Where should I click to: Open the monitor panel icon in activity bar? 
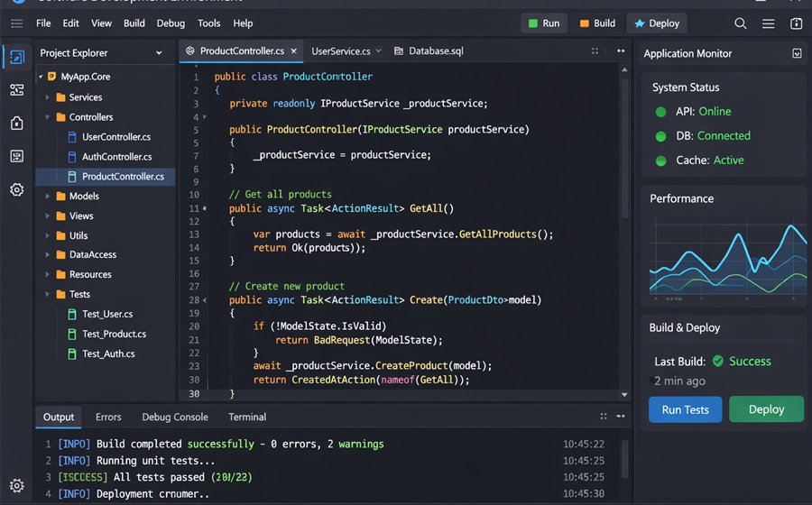click(16, 156)
